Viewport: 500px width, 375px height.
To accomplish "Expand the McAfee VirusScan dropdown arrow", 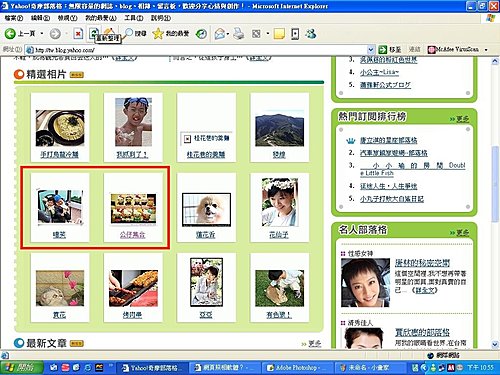I will pyautogui.click(x=486, y=50).
